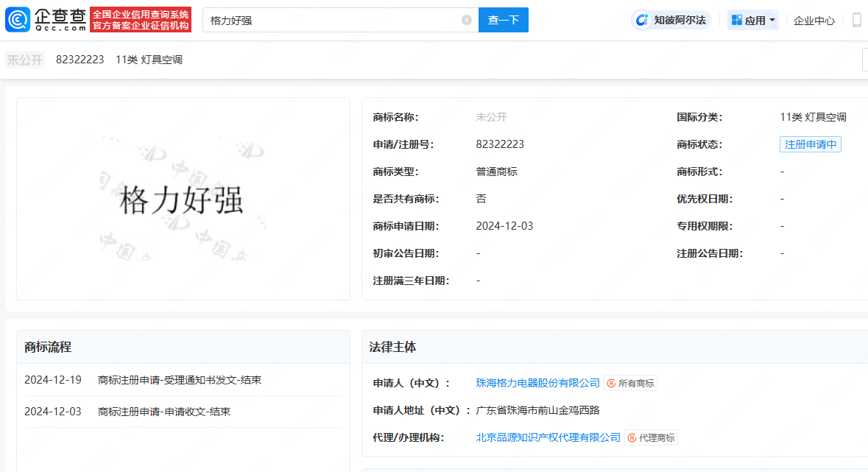Click the 注册申请中 status tag
Screen dimensions: 868x472
[x=811, y=144]
